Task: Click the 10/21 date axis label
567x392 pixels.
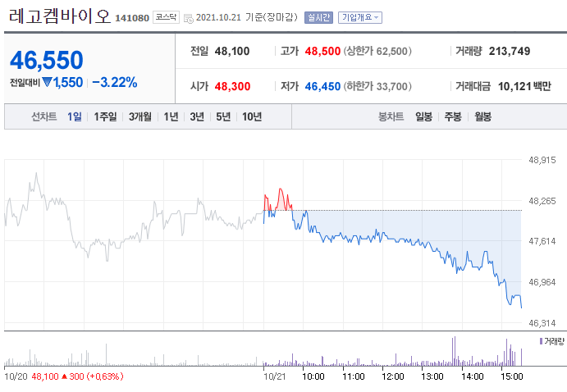Action: pos(274,376)
